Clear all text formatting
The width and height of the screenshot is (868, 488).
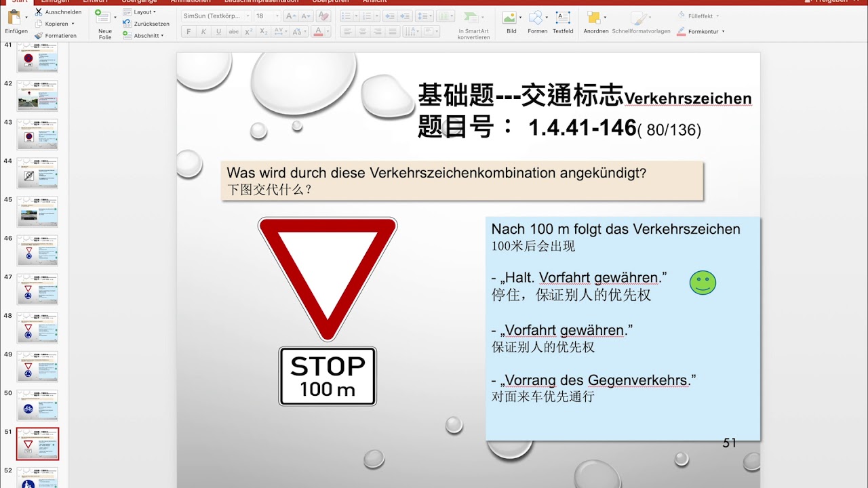[323, 16]
